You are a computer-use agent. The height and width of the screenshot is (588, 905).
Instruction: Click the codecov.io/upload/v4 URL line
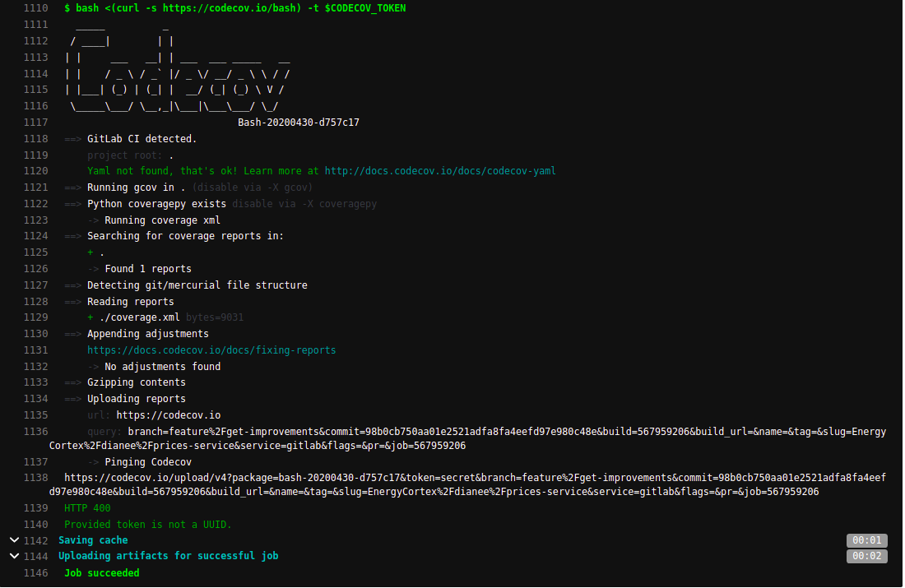pyautogui.click(x=467, y=484)
